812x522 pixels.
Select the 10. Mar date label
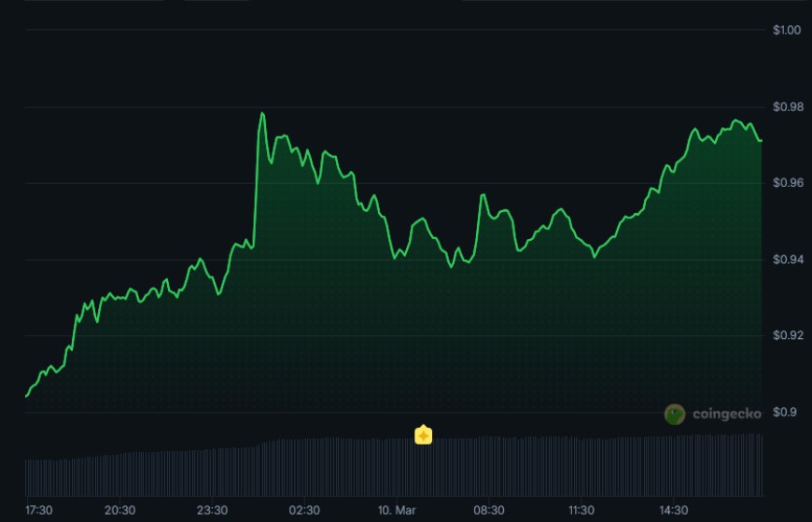click(396, 510)
